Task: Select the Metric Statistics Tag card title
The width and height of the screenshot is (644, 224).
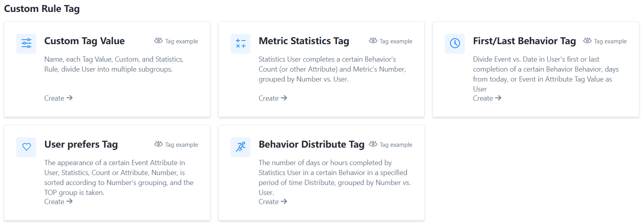Action: 303,41
